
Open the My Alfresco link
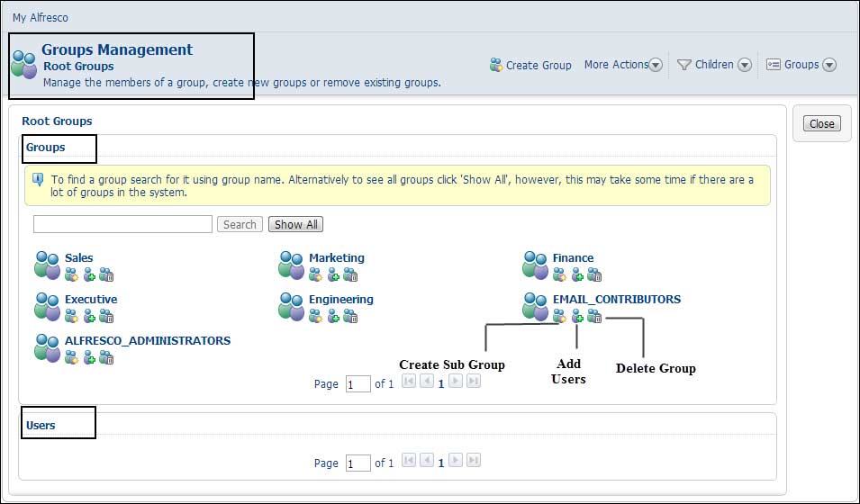tap(41, 17)
